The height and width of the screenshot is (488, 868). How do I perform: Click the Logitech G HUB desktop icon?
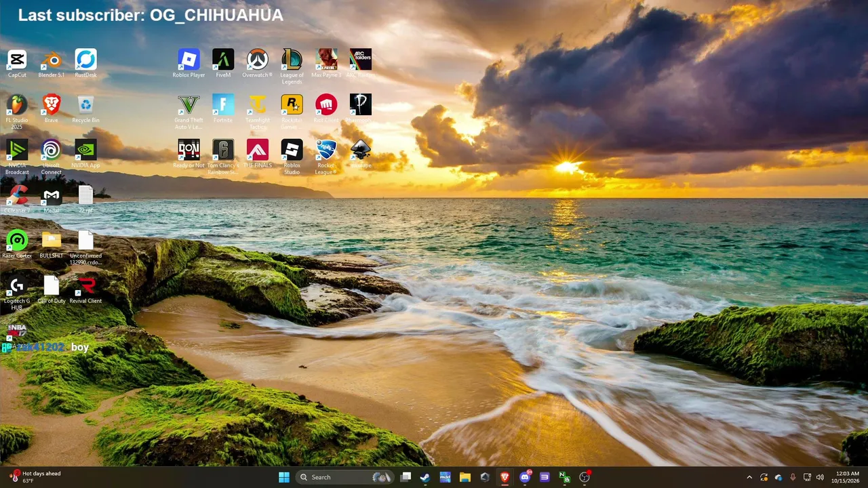tap(17, 293)
